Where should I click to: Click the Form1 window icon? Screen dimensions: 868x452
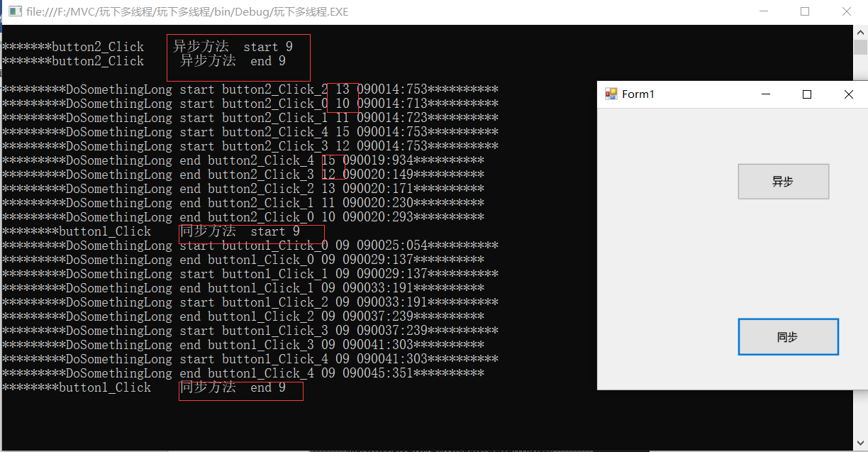coord(611,94)
